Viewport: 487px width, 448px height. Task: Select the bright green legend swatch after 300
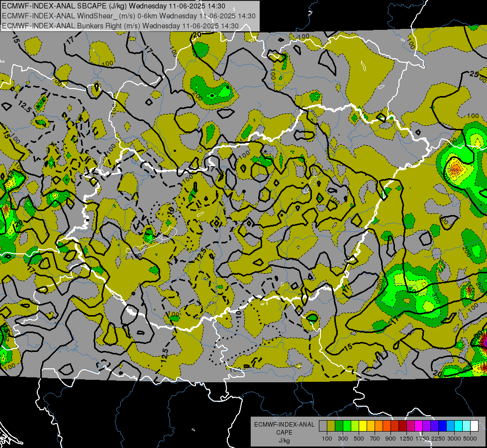click(347, 426)
